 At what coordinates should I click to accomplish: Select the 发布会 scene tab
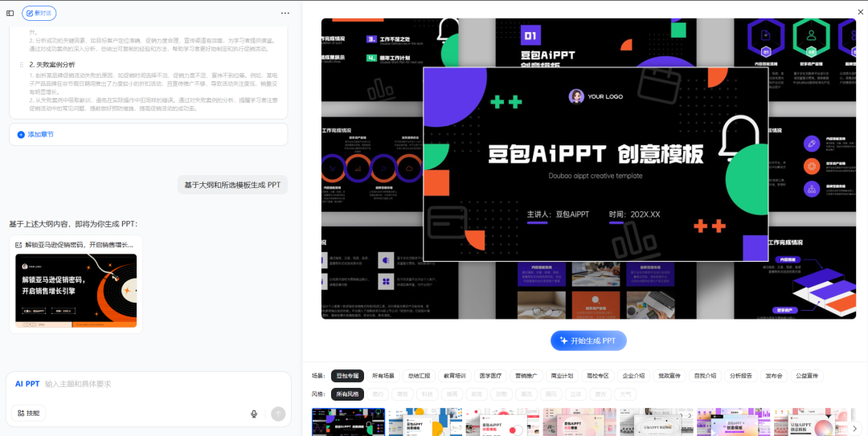[773, 377]
